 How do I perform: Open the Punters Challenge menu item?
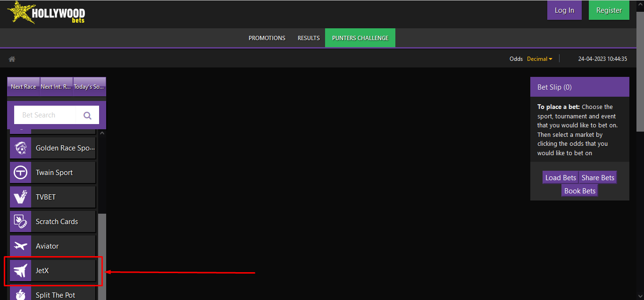click(x=360, y=38)
